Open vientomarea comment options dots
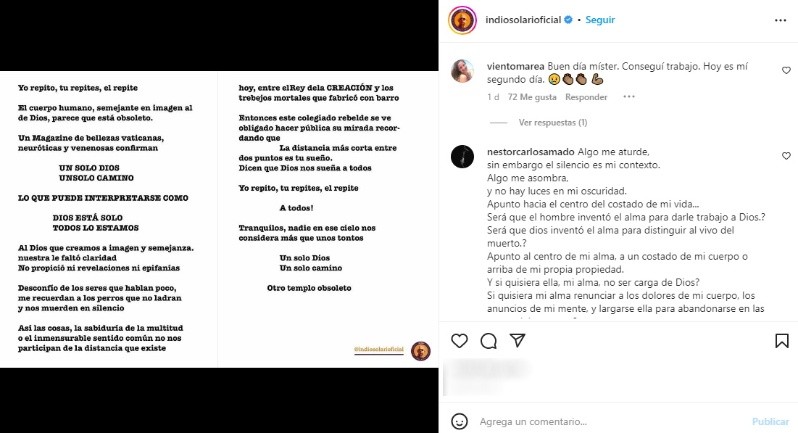Screen dimensions: 798x433 click(x=629, y=97)
